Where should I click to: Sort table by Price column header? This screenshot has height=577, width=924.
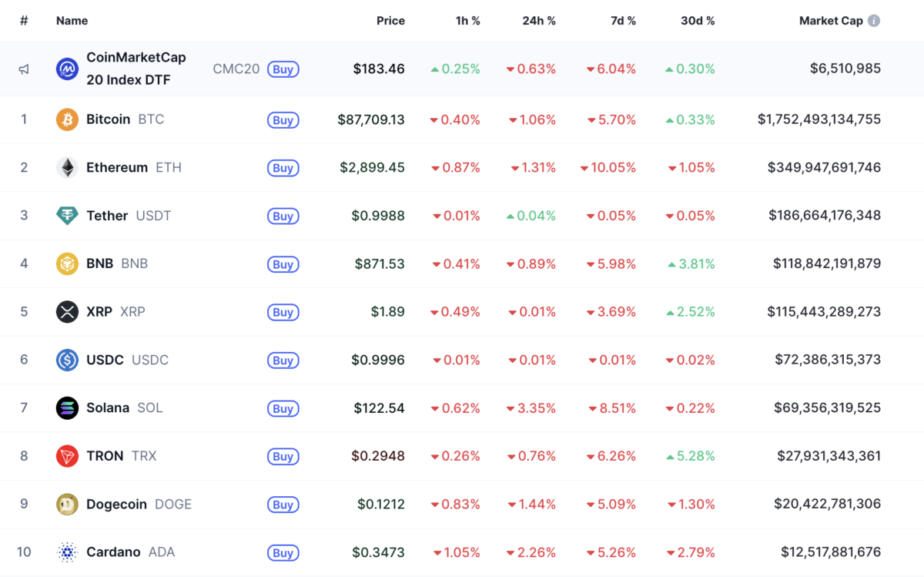[390, 21]
